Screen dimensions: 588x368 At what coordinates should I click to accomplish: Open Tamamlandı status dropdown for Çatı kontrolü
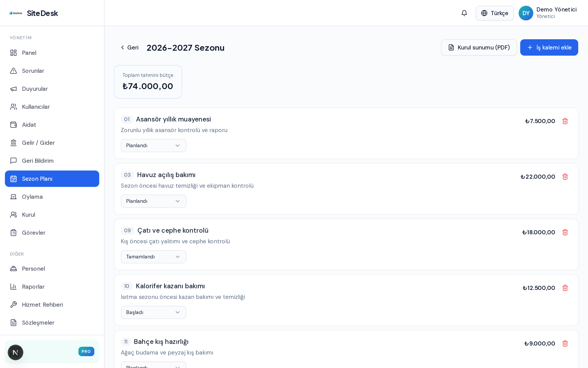[153, 257]
